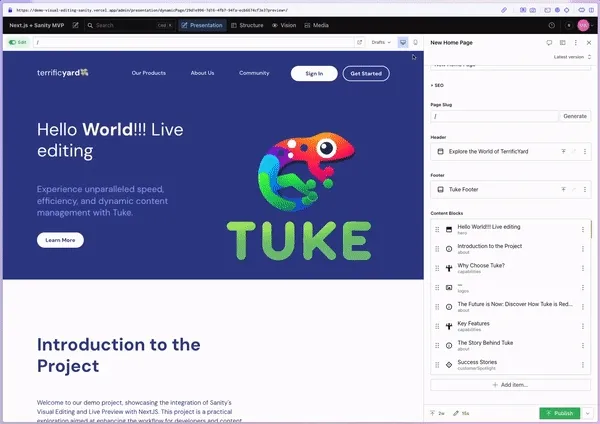Image resolution: width=600 pixels, height=424 pixels.
Task: Click Add item button under Content Blocks
Action: click(x=510, y=384)
